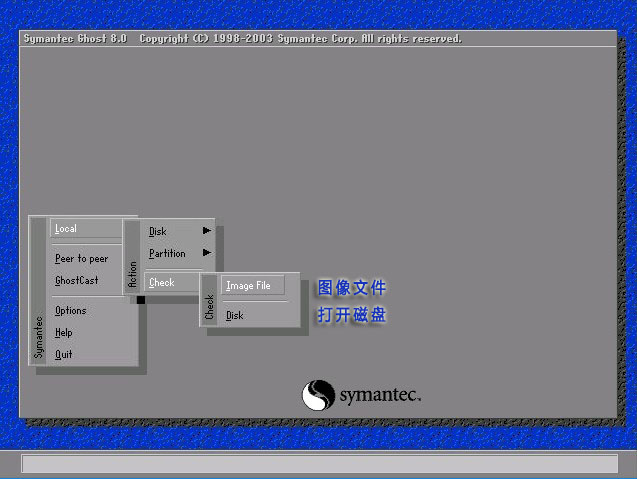Screen dimensions: 637x479
Task: Select Quit to exit Ghost
Action: pyautogui.click(x=64, y=354)
